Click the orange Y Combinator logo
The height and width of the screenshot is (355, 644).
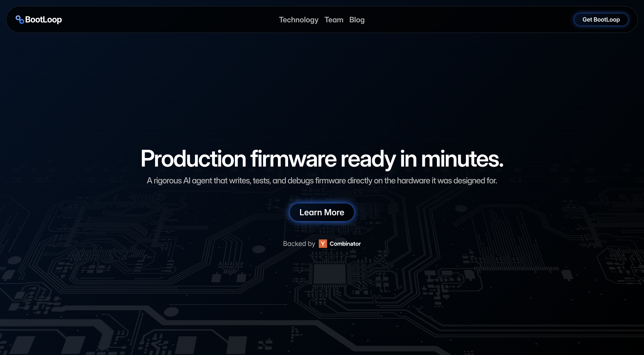point(323,244)
